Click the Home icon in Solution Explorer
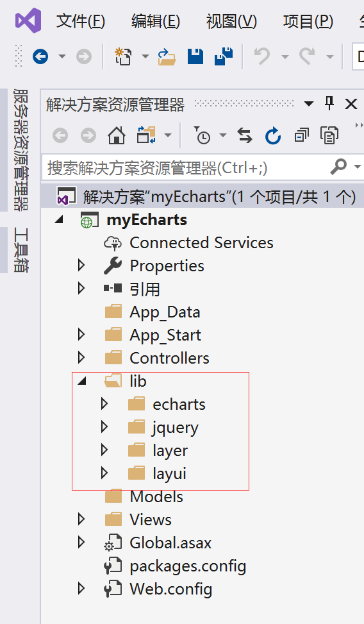Screen dimensions: 364x624 (x=117, y=136)
